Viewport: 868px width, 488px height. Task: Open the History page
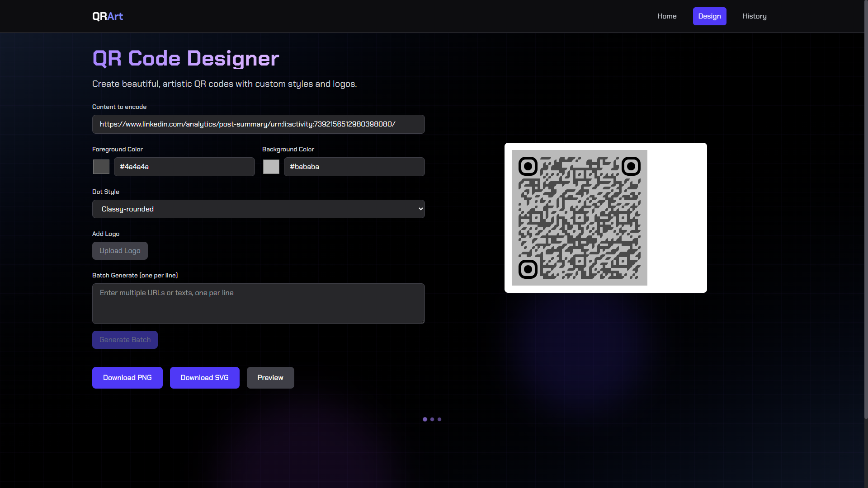[754, 16]
